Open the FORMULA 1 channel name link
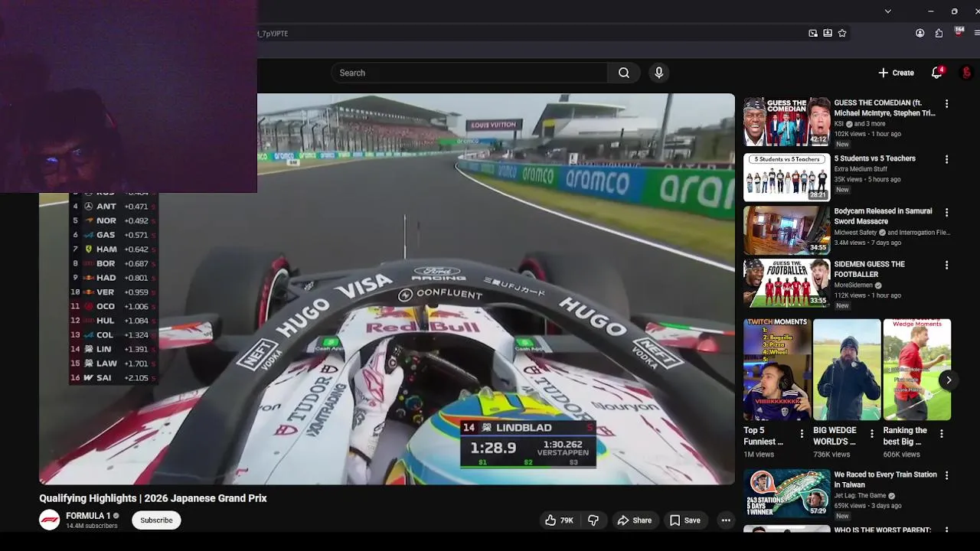 tap(88, 516)
